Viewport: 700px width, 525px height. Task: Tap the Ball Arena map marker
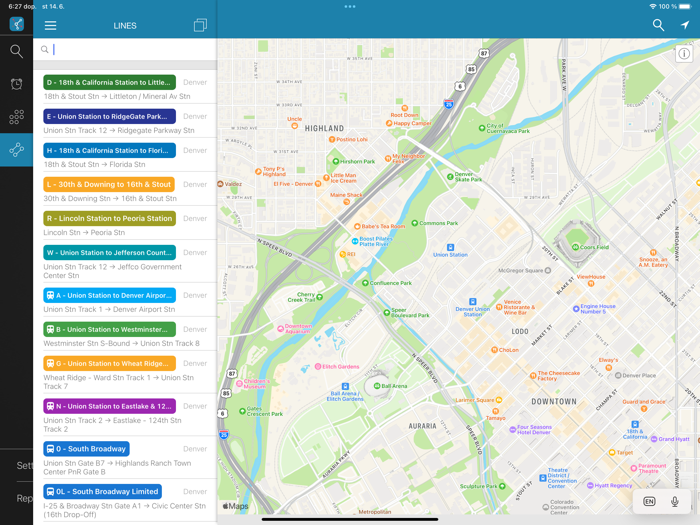point(377,386)
